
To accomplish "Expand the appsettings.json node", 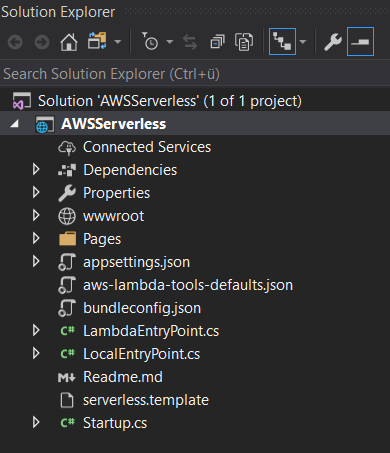I will pyautogui.click(x=36, y=262).
